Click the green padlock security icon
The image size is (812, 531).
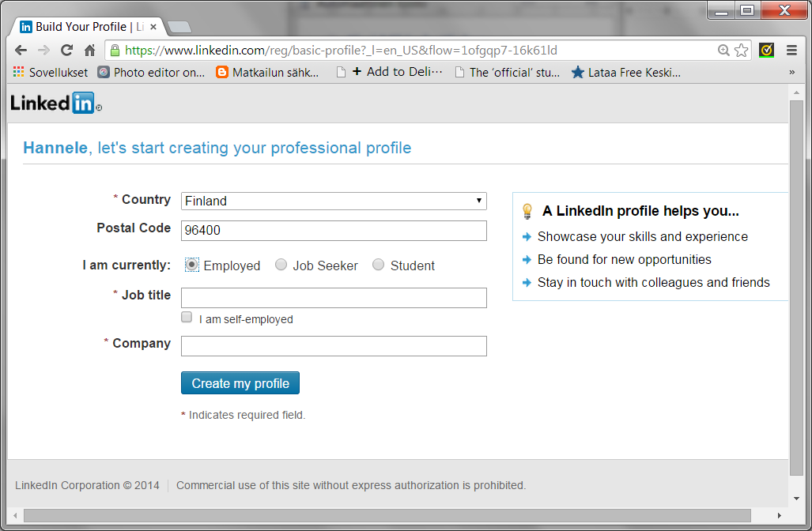(x=115, y=51)
